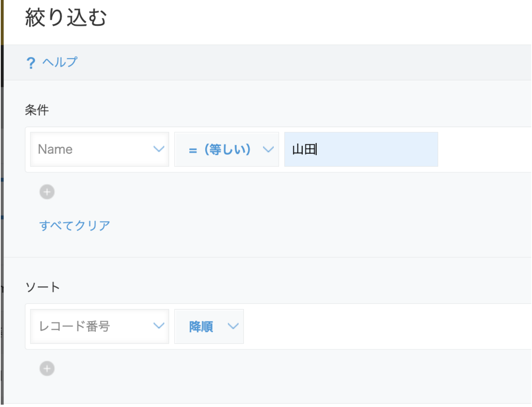Screen dimensions: 532x407
Task: Select the grey add-condition circle icon
Action: click(x=47, y=192)
